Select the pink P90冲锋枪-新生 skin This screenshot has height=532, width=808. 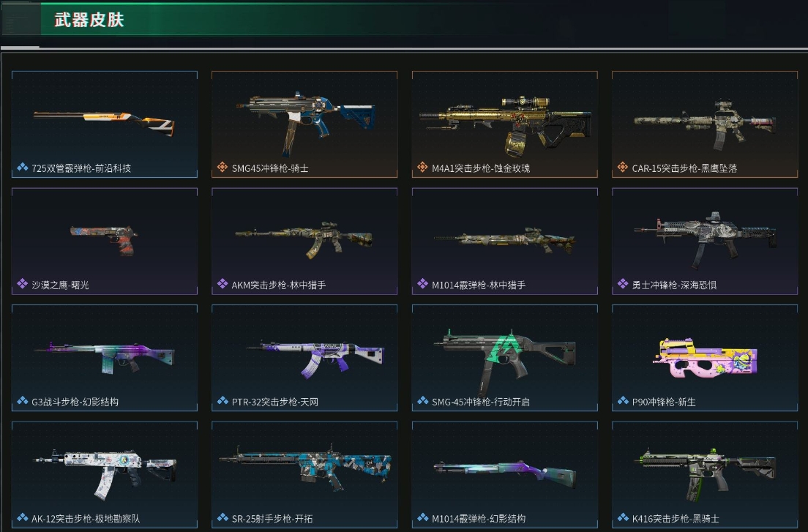[704, 358]
